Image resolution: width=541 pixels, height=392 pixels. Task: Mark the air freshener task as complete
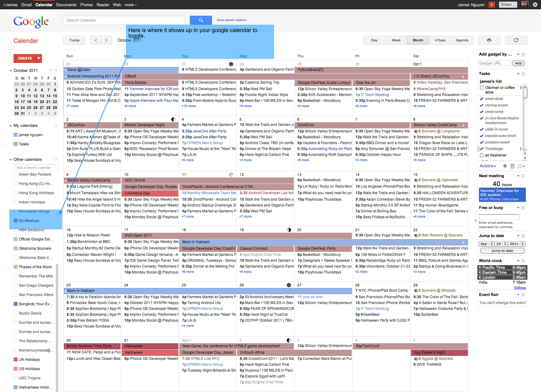coord(482,155)
